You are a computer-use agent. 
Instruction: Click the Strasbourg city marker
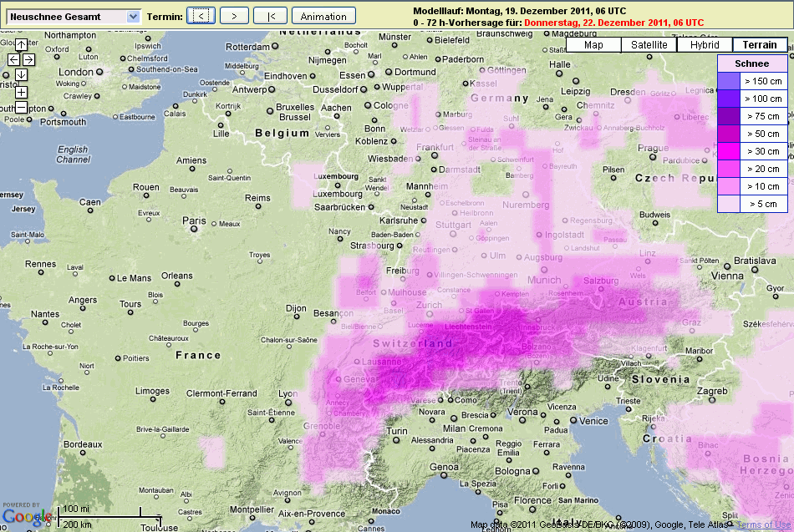(x=400, y=246)
